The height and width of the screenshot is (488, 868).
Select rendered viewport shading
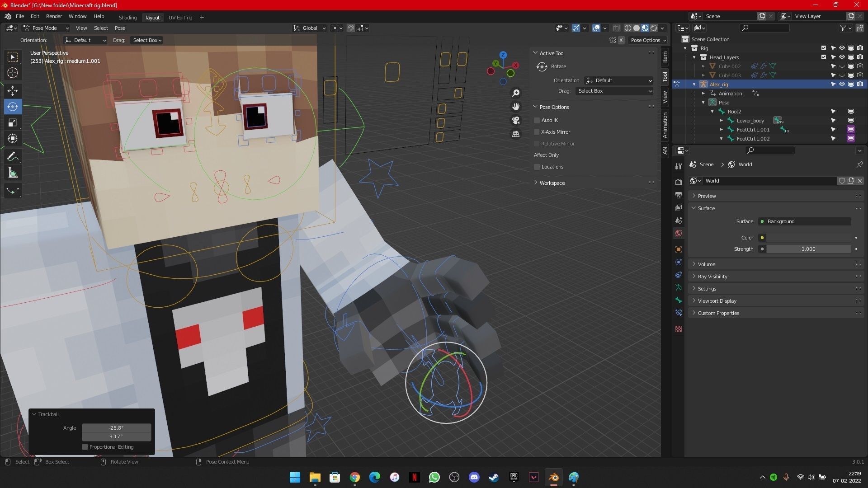coord(654,28)
